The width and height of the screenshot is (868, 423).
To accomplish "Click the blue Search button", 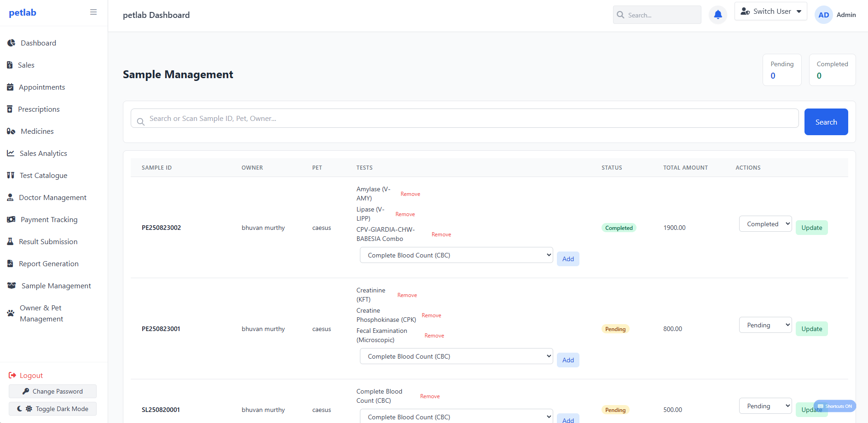I will pos(826,121).
